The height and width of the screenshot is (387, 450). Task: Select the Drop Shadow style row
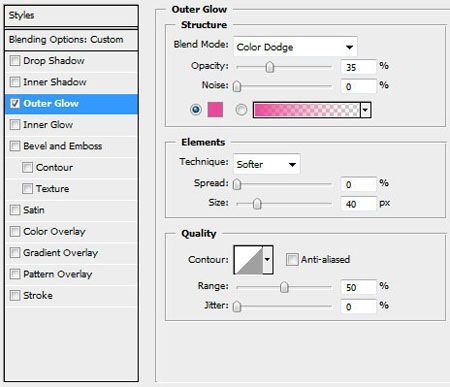click(71, 61)
